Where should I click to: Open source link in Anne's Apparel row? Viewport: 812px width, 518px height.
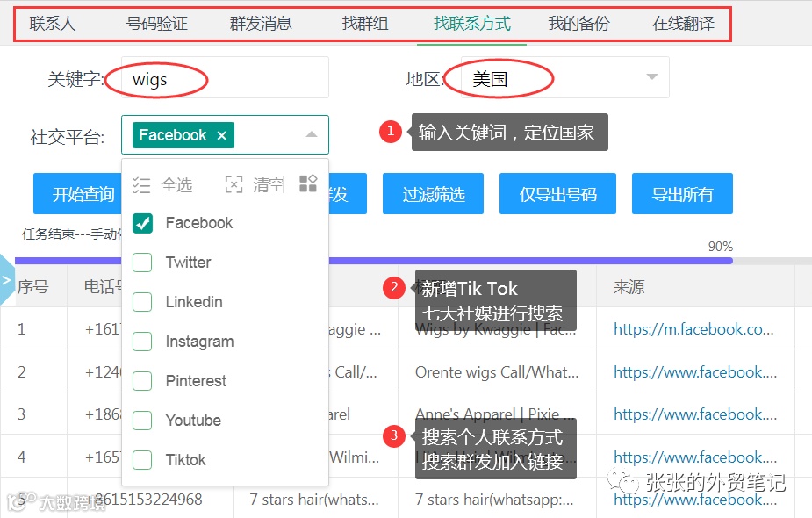tap(695, 414)
